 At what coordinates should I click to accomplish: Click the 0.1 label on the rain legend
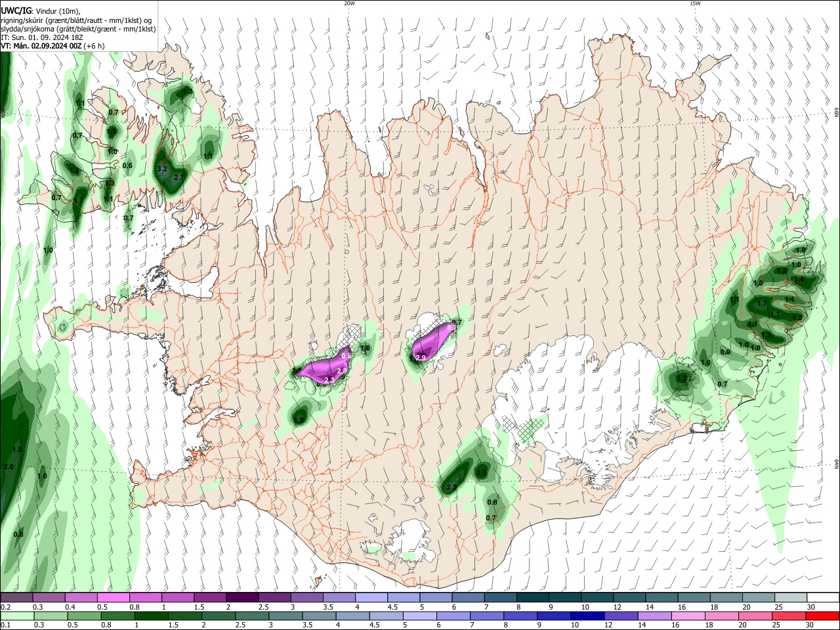point(5,625)
